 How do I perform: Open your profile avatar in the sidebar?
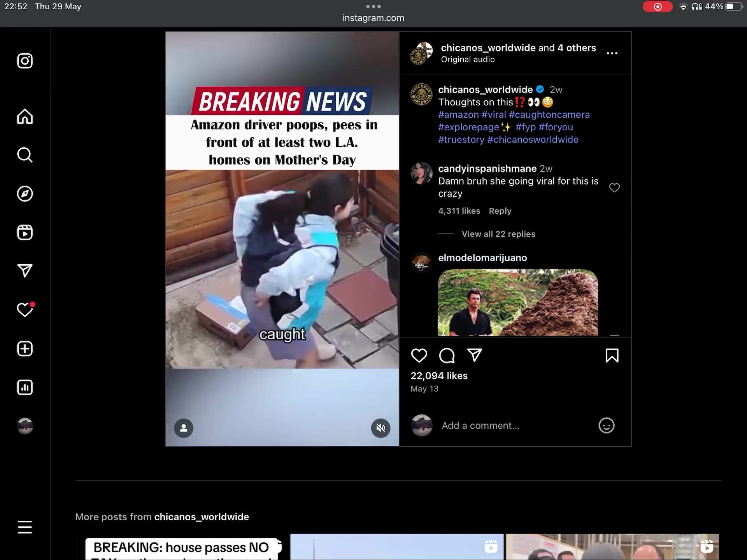pos(25,426)
